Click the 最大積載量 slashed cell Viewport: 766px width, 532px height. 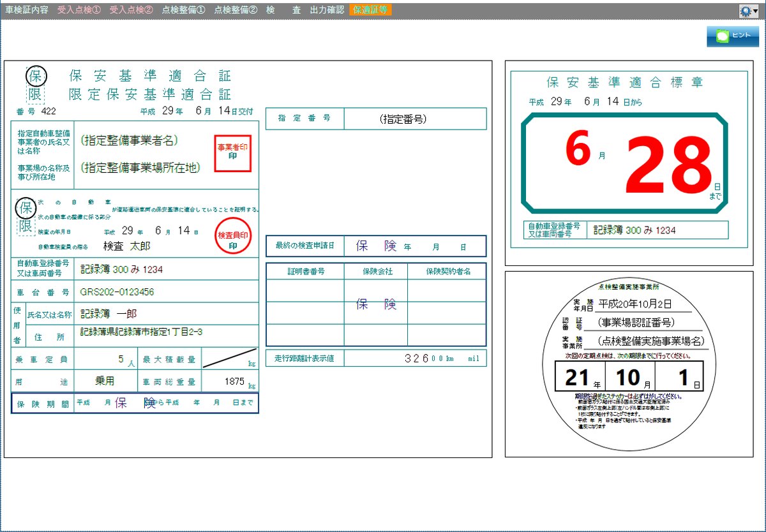[x=230, y=358]
